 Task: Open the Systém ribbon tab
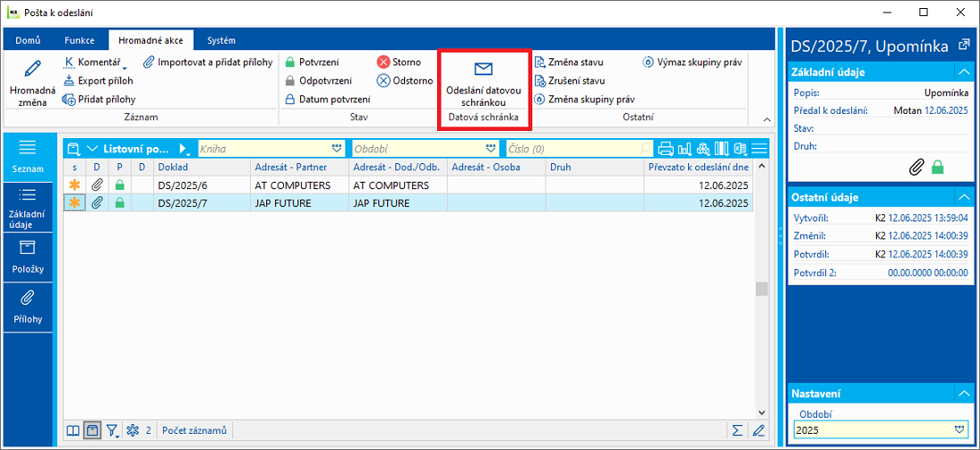(221, 40)
